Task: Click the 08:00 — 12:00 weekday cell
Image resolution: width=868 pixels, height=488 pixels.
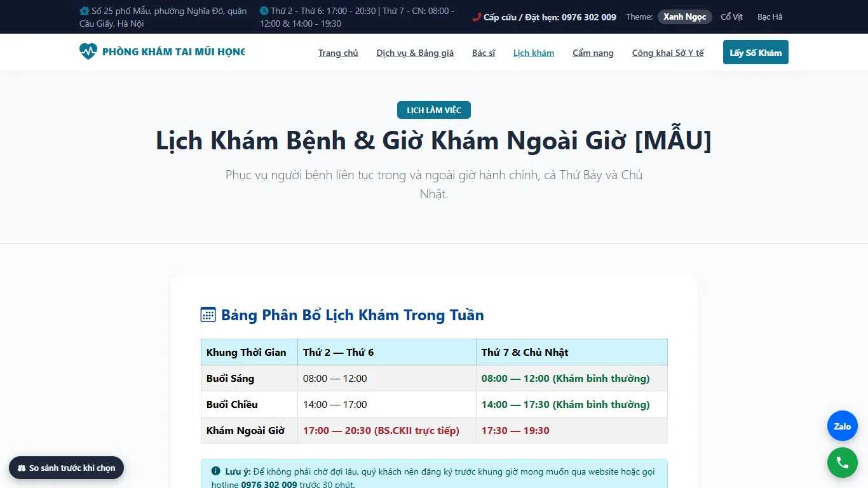Action: pos(387,378)
